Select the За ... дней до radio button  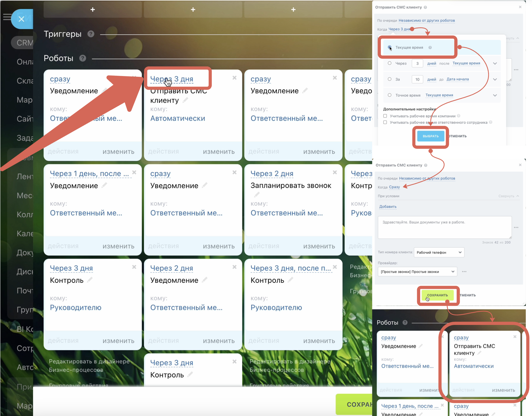[x=390, y=79]
